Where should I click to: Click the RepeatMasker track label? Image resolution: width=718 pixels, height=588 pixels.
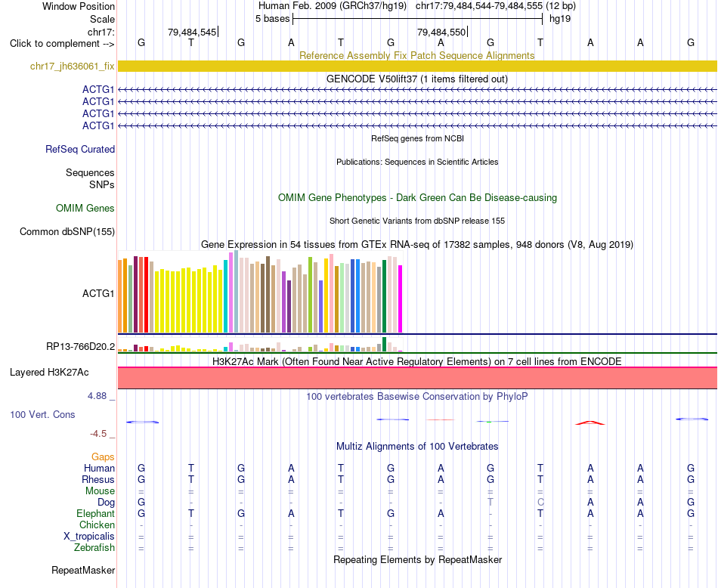pyautogui.click(x=83, y=570)
